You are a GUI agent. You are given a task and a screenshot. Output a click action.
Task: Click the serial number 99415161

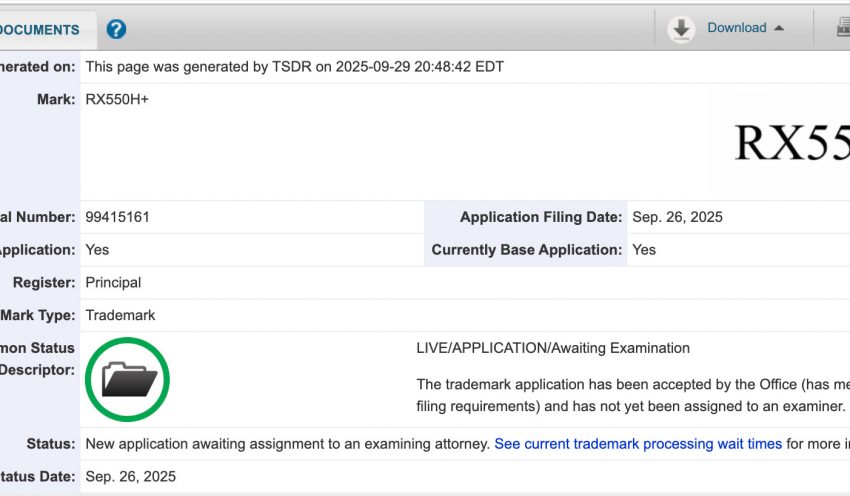(x=118, y=217)
